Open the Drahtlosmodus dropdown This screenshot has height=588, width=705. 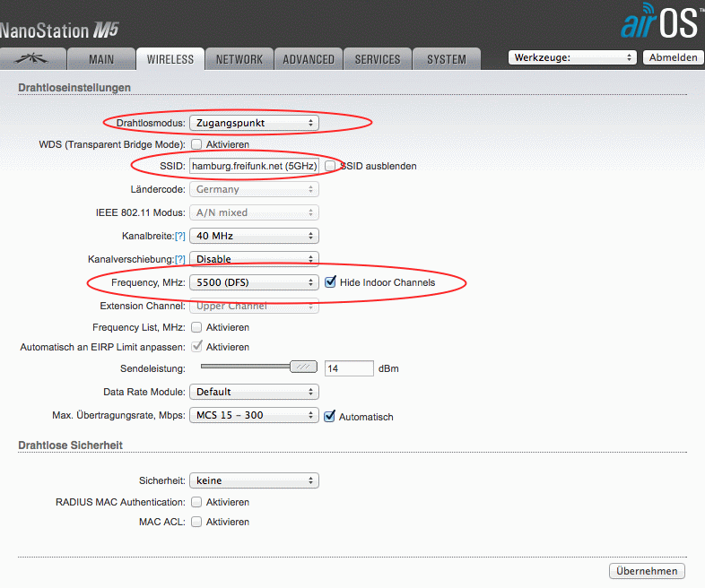(x=254, y=123)
